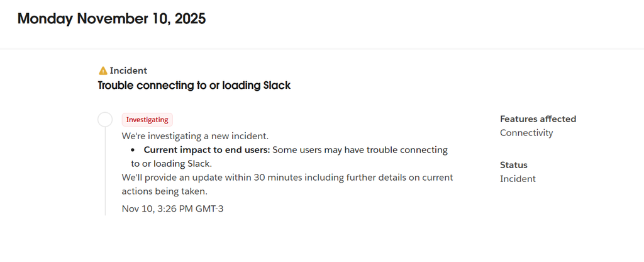This screenshot has width=644, height=262.
Task: Click the "Some users may have trouble connecting" text
Action: (x=360, y=150)
